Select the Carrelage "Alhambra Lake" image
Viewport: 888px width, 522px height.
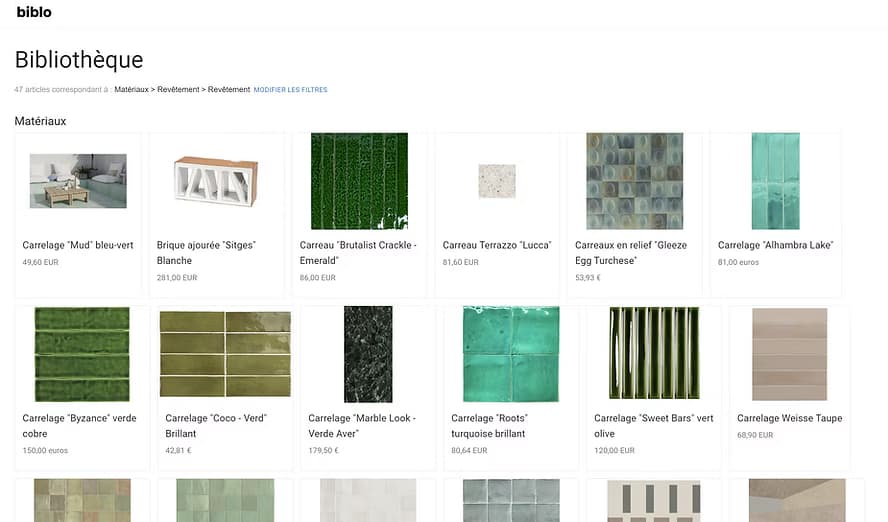775,181
